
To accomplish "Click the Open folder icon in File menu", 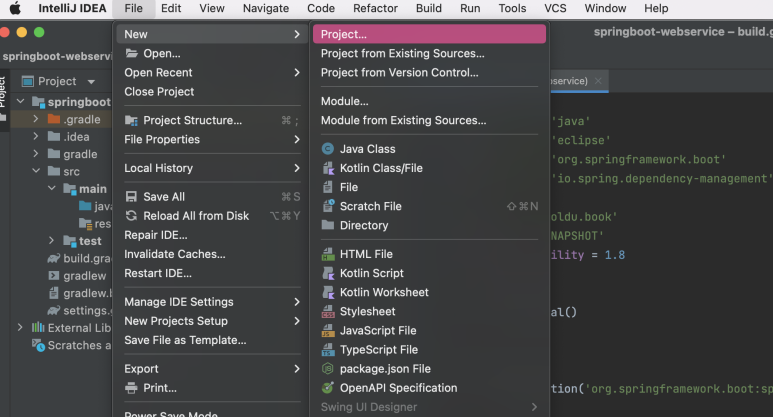I will 131,53.
